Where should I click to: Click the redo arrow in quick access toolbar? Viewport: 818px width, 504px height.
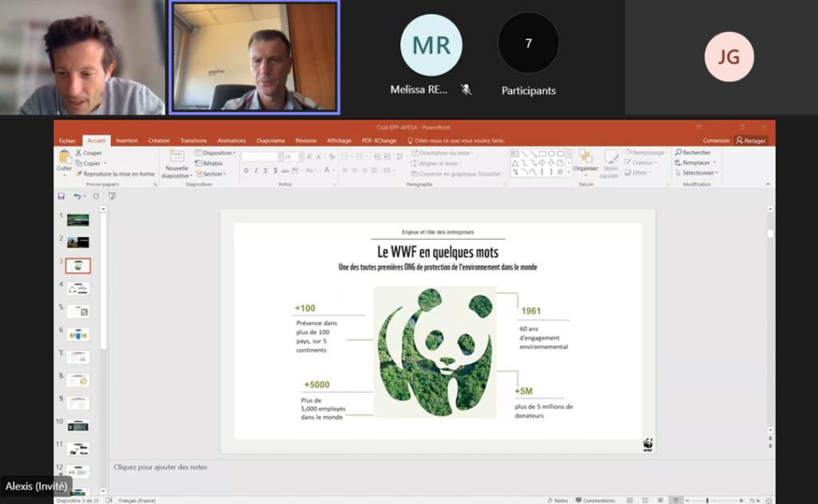(96, 196)
